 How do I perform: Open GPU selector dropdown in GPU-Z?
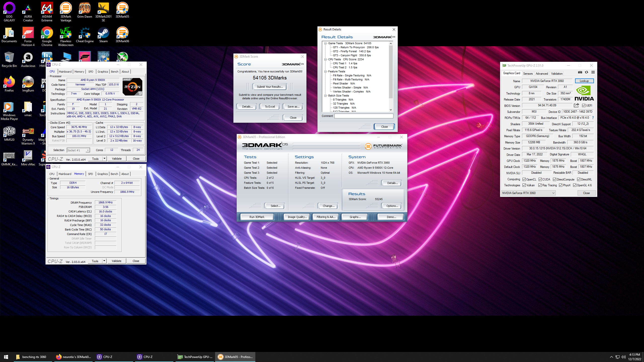coord(528,193)
